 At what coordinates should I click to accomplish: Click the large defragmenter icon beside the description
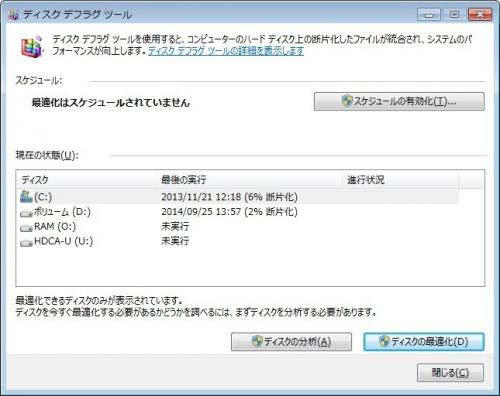(x=32, y=47)
